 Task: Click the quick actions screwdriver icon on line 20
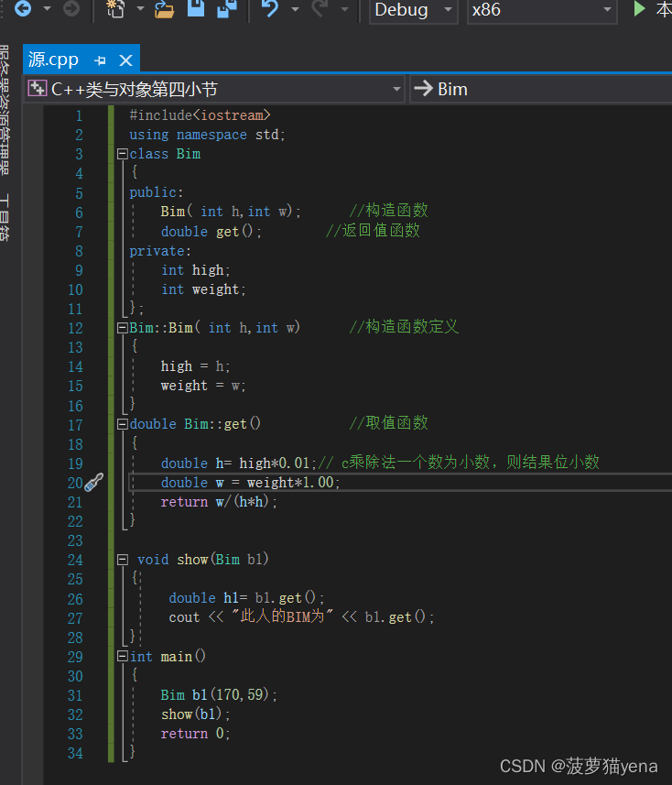[93, 482]
